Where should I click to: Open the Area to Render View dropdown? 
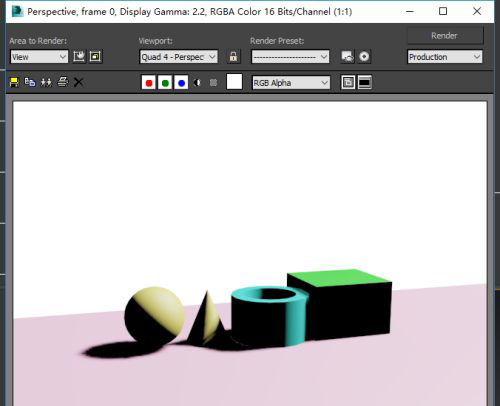tap(39, 57)
